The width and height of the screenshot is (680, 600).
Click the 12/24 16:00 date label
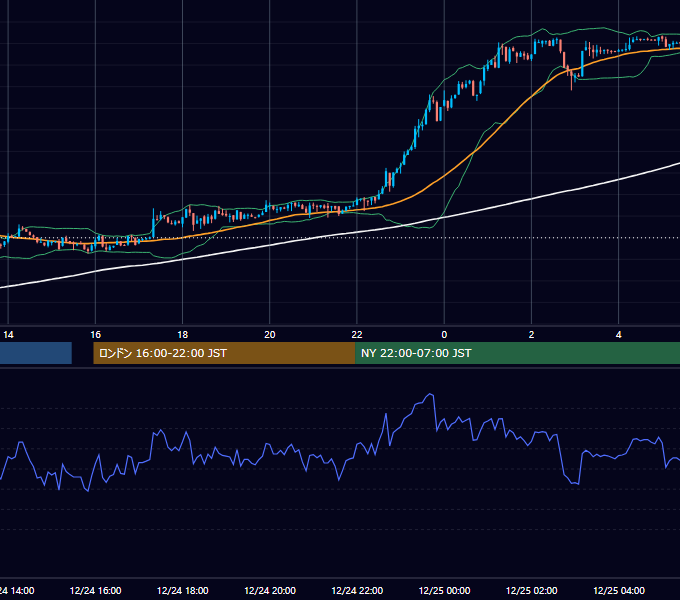tap(95, 590)
